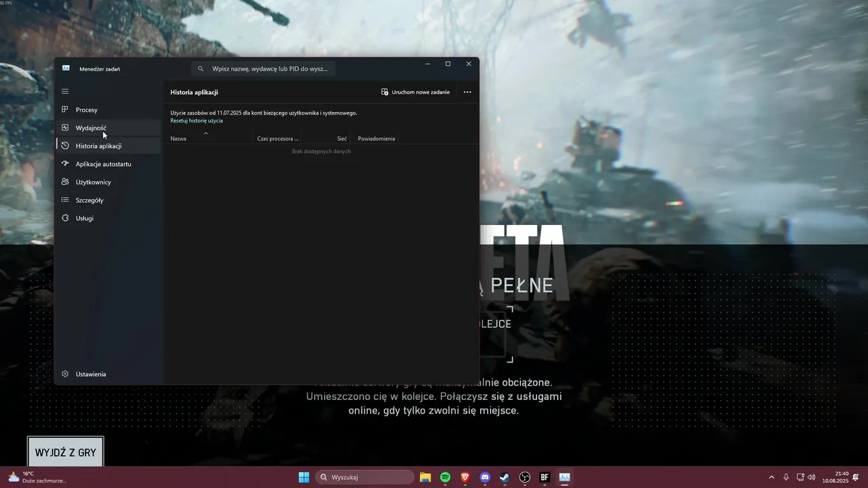The width and height of the screenshot is (868, 488).
Task: Click the Użytkownicy people icon
Action: point(65,182)
